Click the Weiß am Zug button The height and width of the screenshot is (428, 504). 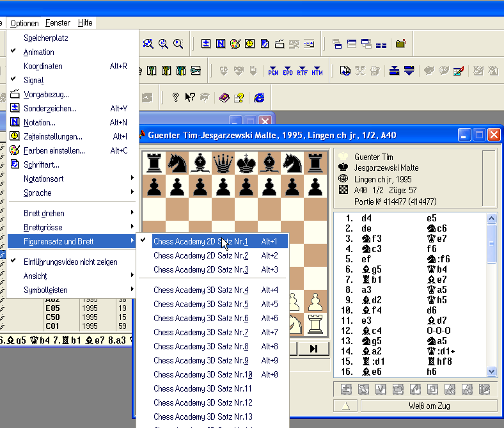[x=429, y=406]
